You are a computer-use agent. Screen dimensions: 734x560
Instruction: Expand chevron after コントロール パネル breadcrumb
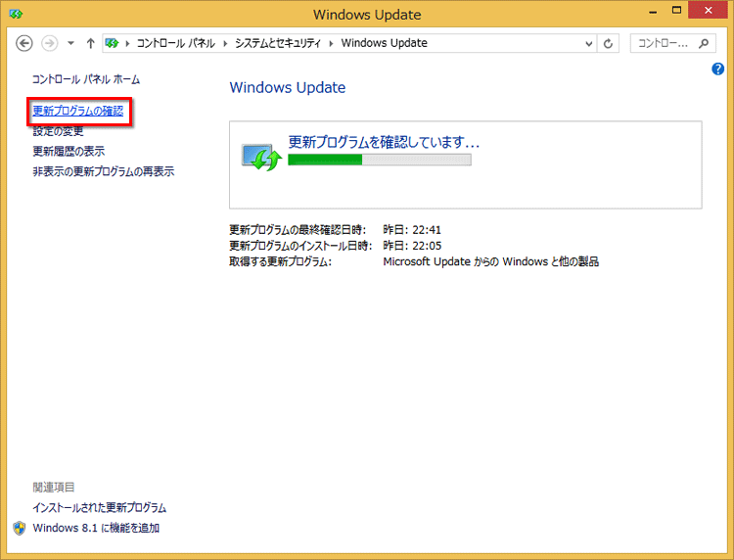pyautogui.click(x=225, y=43)
